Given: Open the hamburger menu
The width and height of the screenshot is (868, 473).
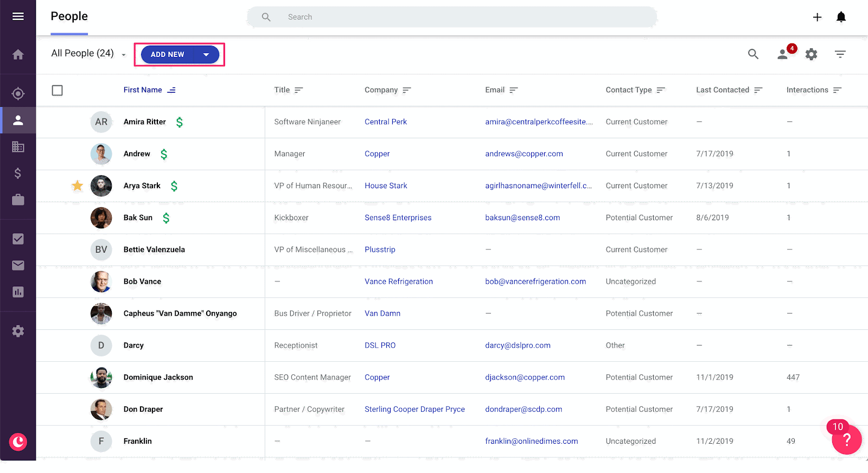Looking at the screenshot, I should click(18, 16).
